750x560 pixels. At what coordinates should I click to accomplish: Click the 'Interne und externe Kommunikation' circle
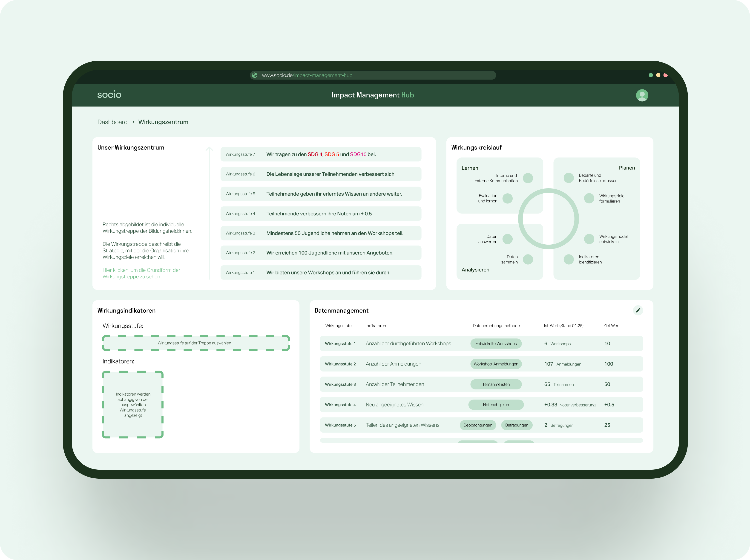[528, 178]
